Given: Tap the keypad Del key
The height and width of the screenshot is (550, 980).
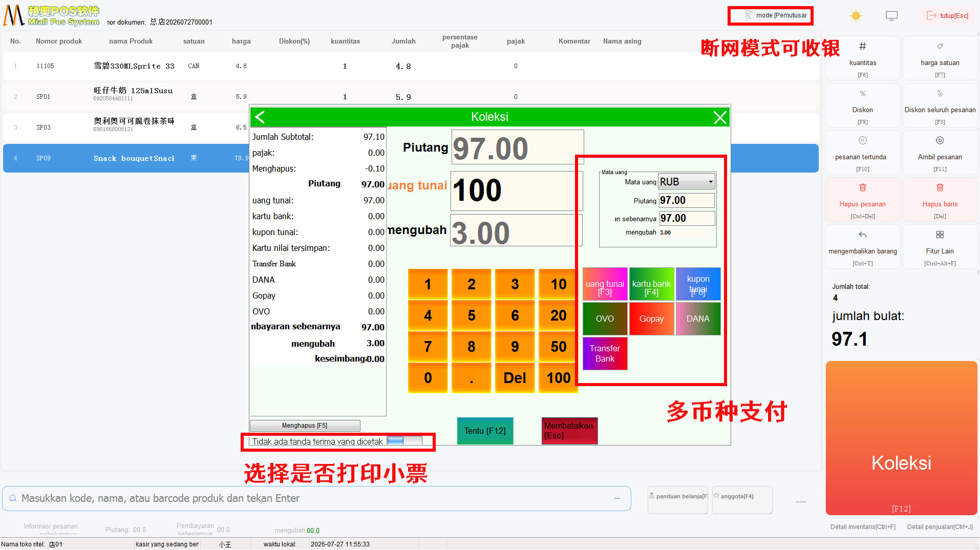Looking at the screenshot, I should 515,378.
